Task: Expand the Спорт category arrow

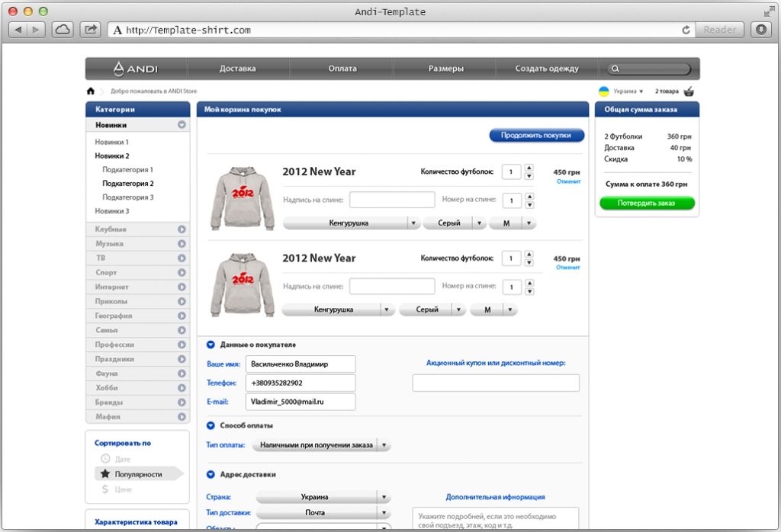Action: tap(182, 273)
